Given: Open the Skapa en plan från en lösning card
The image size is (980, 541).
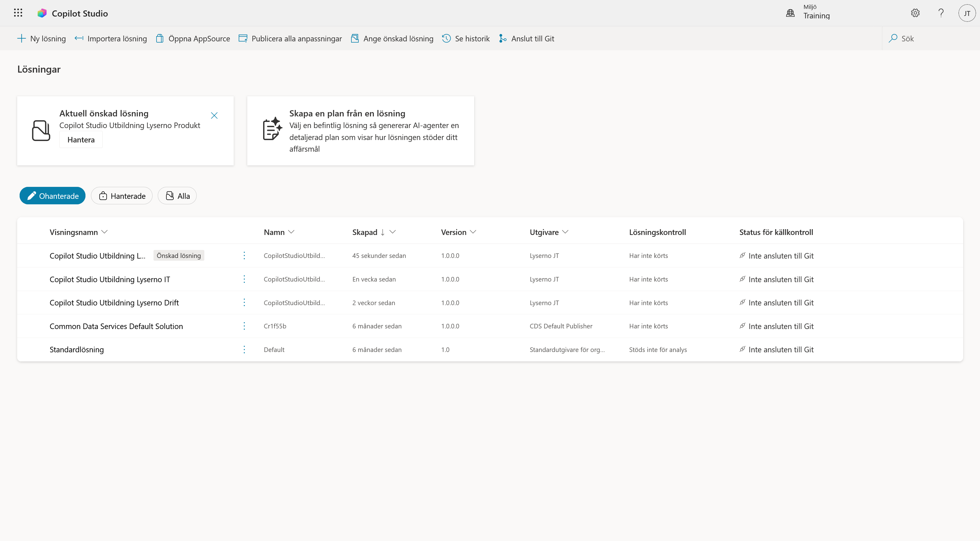Looking at the screenshot, I should (361, 131).
